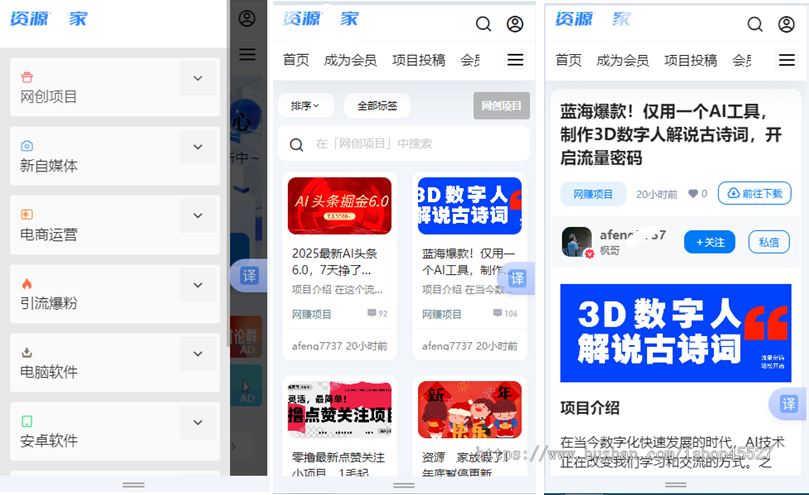809x495 pixels.
Task: Expand the 新自媒体 category chevron
Action: point(198,147)
